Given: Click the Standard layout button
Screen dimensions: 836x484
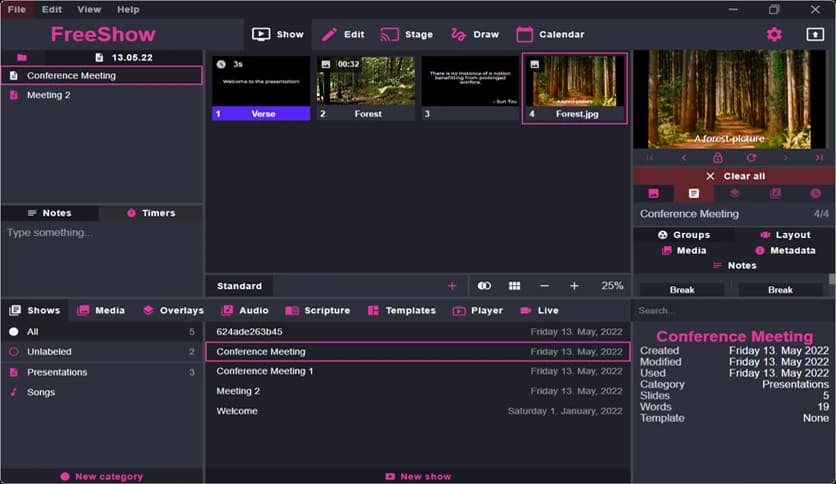Looking at the screenshot, I should (x=239, y=286).
